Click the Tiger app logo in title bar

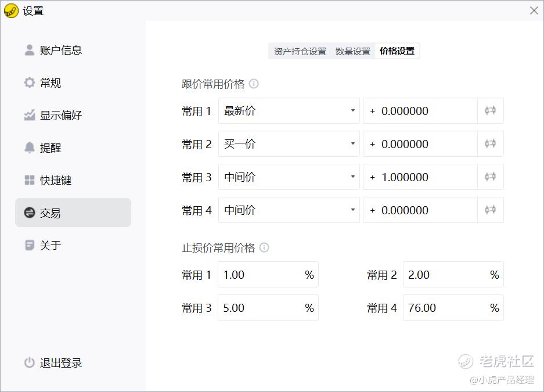(11, 11)
